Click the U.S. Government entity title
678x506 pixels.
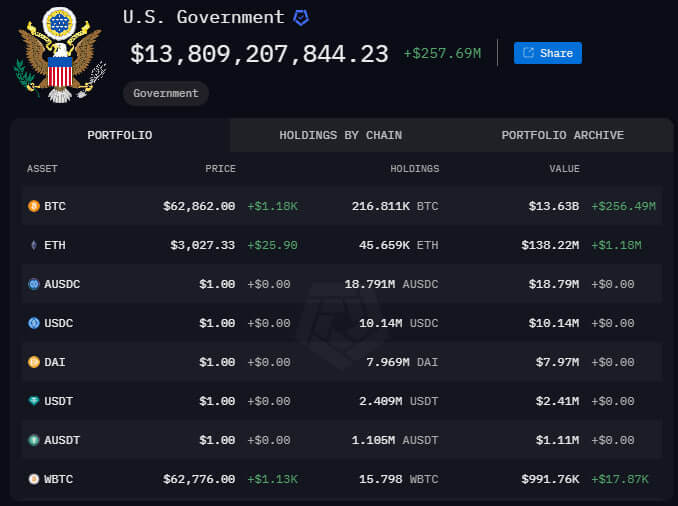click(x=203, y=17)
